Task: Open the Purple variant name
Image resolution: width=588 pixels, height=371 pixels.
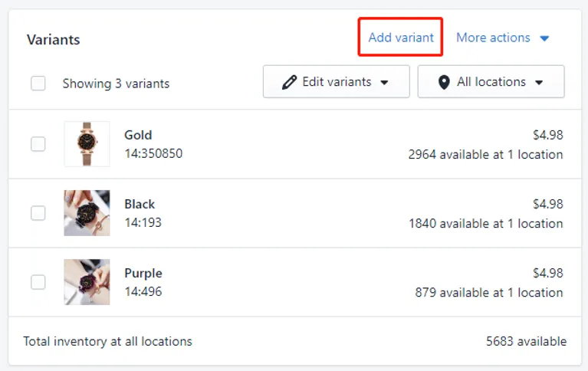Action: click(x=143, y=274)
